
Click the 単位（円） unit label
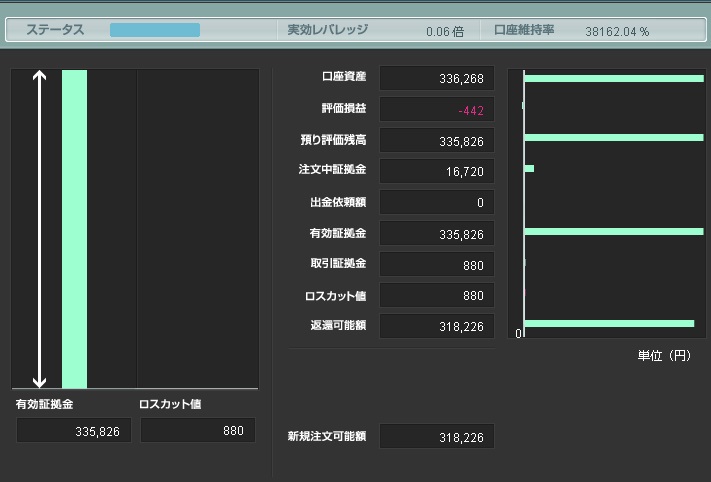click(x=664, y=355)
